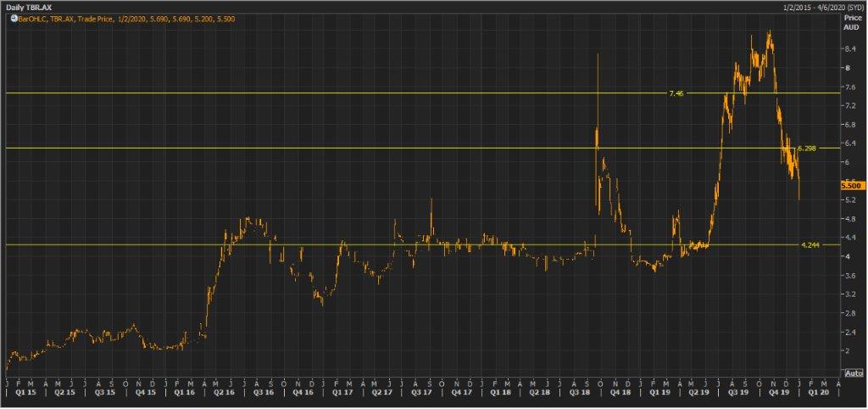Screen dimensions: 868x409
Task: Click Q2 18 on the time axis
Action: click(540, 394)
